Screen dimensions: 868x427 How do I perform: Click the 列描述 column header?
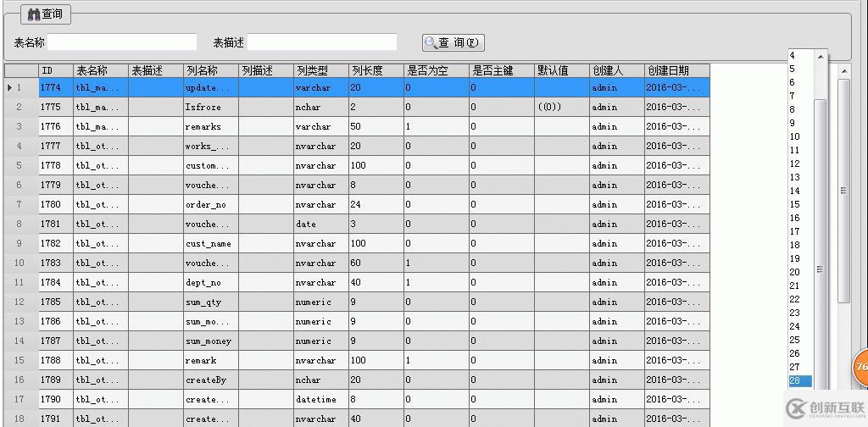coord(266,71)
